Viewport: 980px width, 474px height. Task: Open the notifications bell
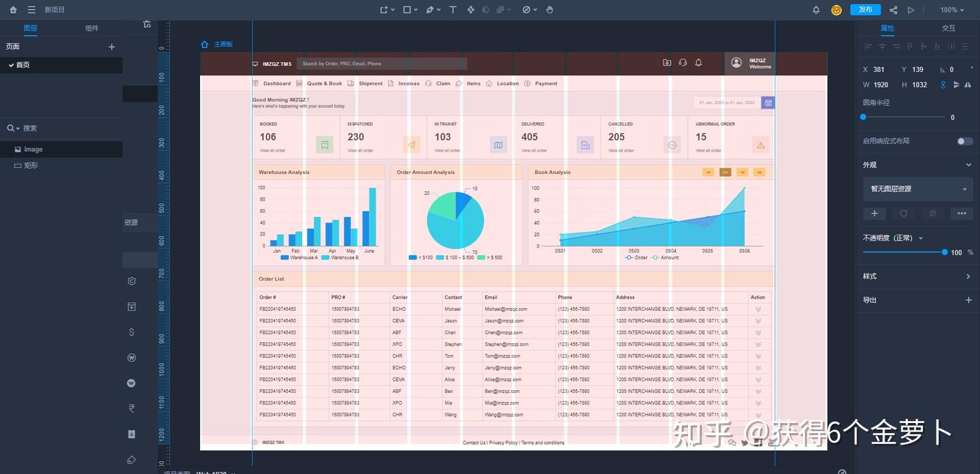tap(816, 10)
